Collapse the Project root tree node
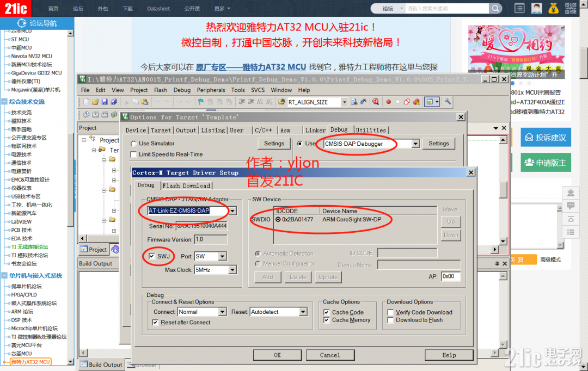Screen dimensions: 588x371 (84, 140)
